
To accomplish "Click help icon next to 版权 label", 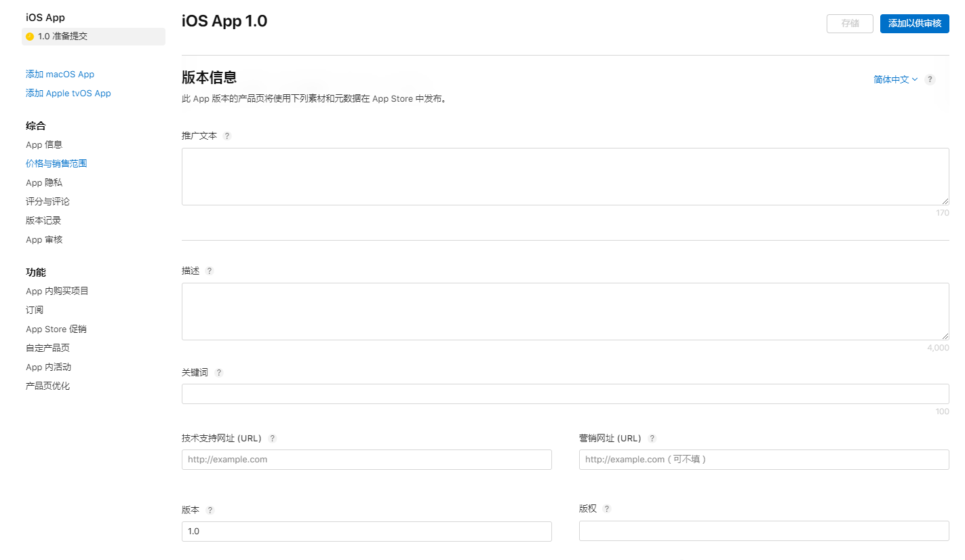I will click(607, 508).
